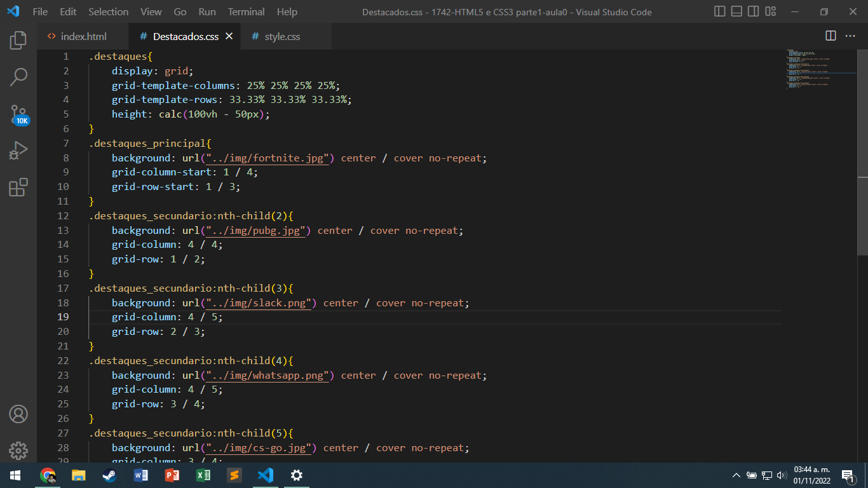Open the Edit menu
The height and width of the screenshot is (488, 868).
68,11
